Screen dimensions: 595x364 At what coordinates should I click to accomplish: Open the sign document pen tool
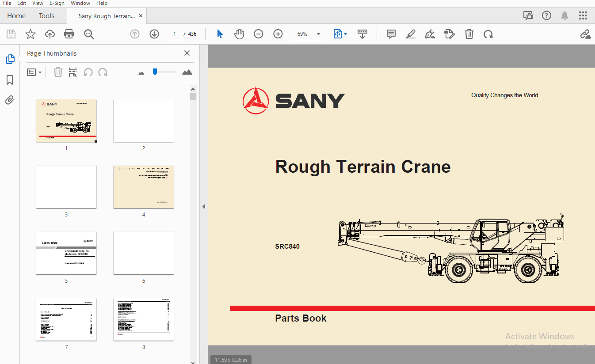click(x=430, y=34)
